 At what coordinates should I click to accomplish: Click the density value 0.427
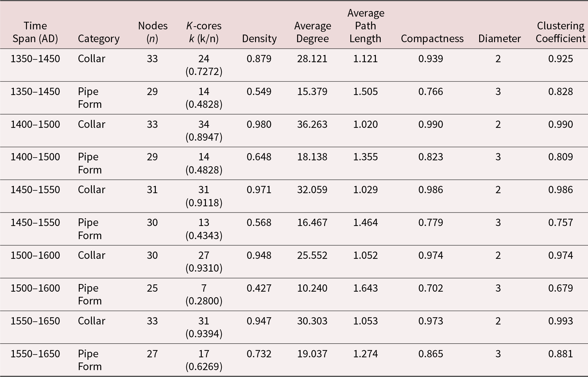259,288
